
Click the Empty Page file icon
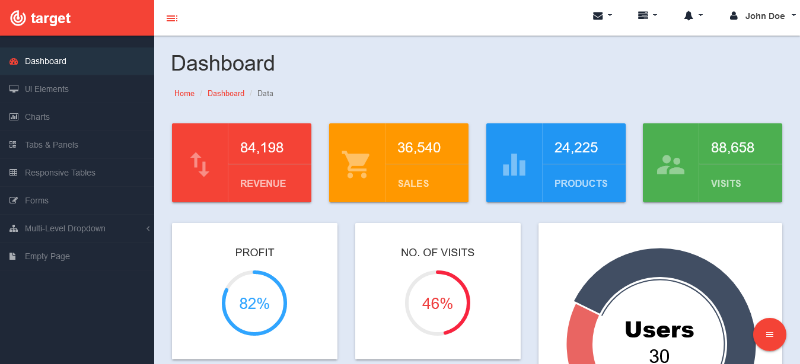coord(13,256)
